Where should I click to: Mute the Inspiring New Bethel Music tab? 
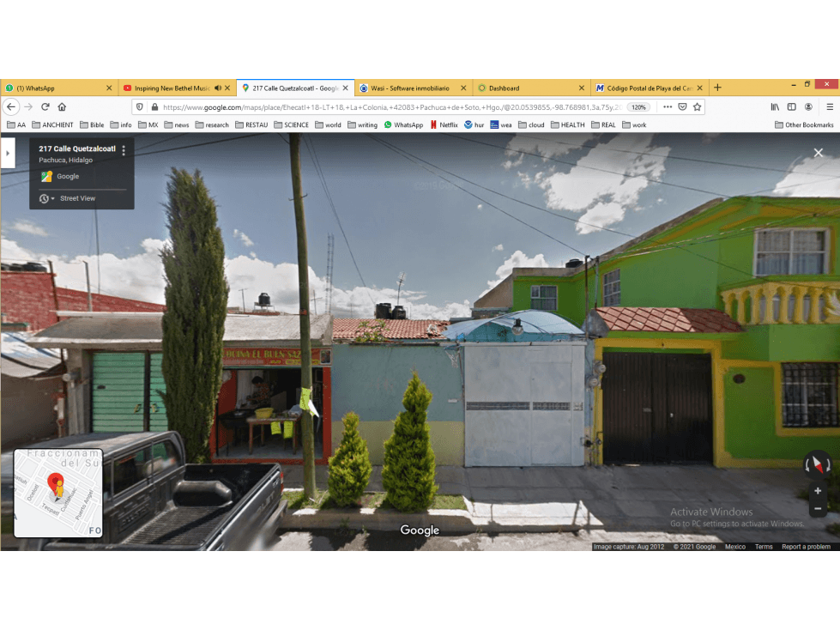217,88
